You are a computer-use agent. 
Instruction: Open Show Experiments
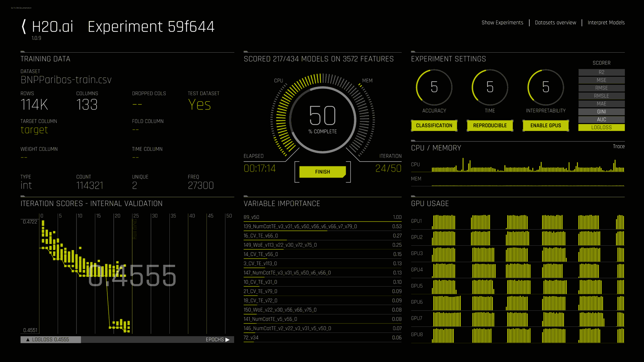click(502, 22)
